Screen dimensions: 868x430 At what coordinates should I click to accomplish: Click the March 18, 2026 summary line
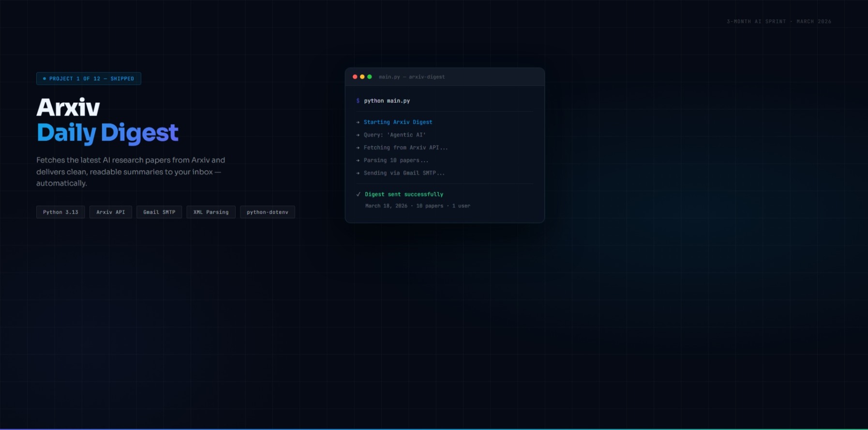[x=418, y=206]
